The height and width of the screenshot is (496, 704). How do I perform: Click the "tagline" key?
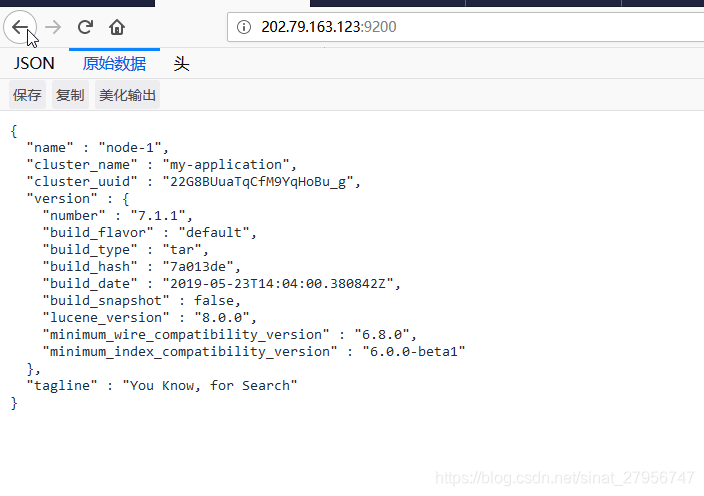click(62, 386)
